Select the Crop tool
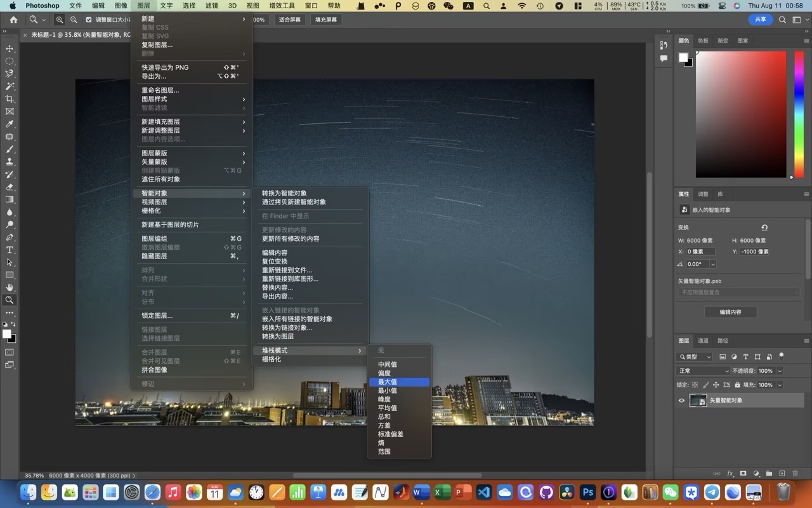 click(x=10, y=99)
